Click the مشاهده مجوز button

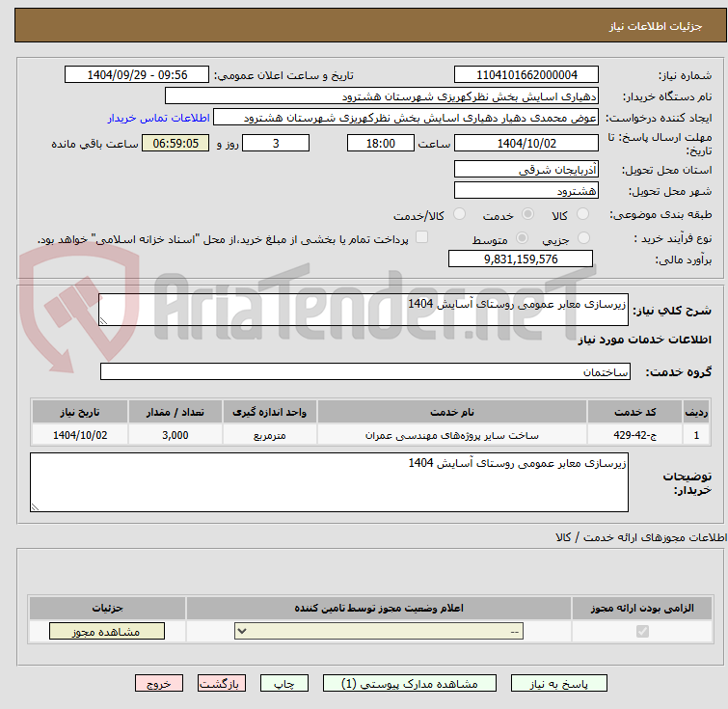point(107,632)
